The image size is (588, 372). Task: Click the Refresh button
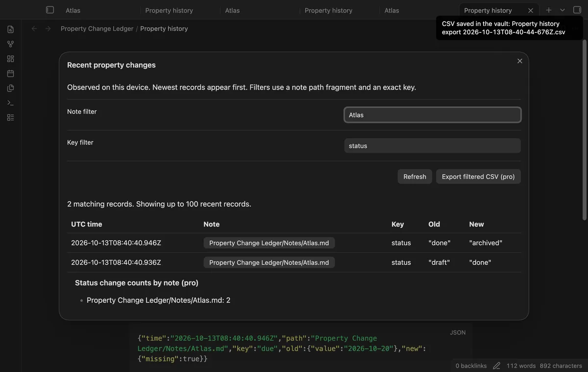pos(415,177)
